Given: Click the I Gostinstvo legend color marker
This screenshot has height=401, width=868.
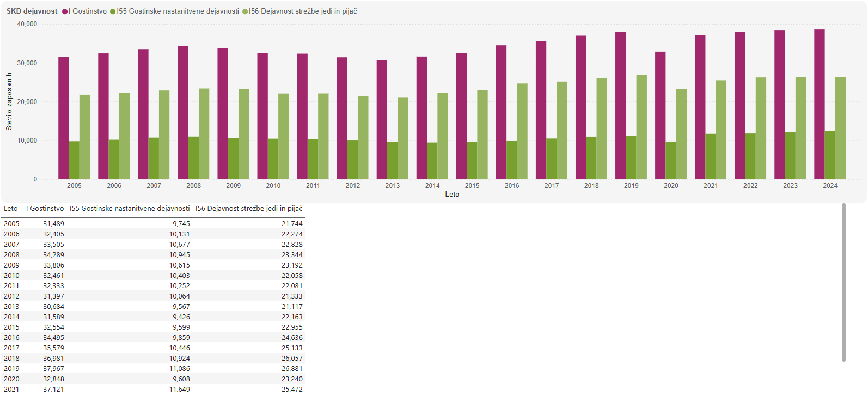Looking at the screenshot, I should click(x=65, y=11).
